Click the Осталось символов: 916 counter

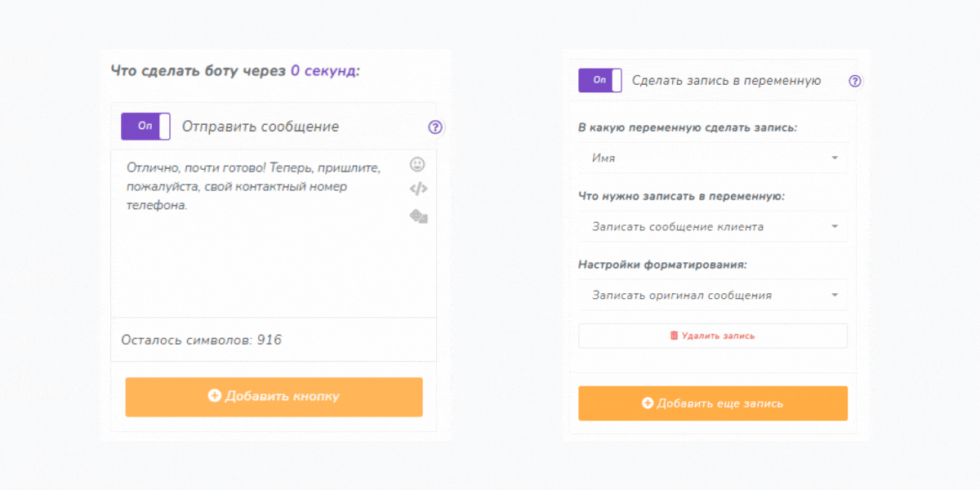tap(202, 340)
